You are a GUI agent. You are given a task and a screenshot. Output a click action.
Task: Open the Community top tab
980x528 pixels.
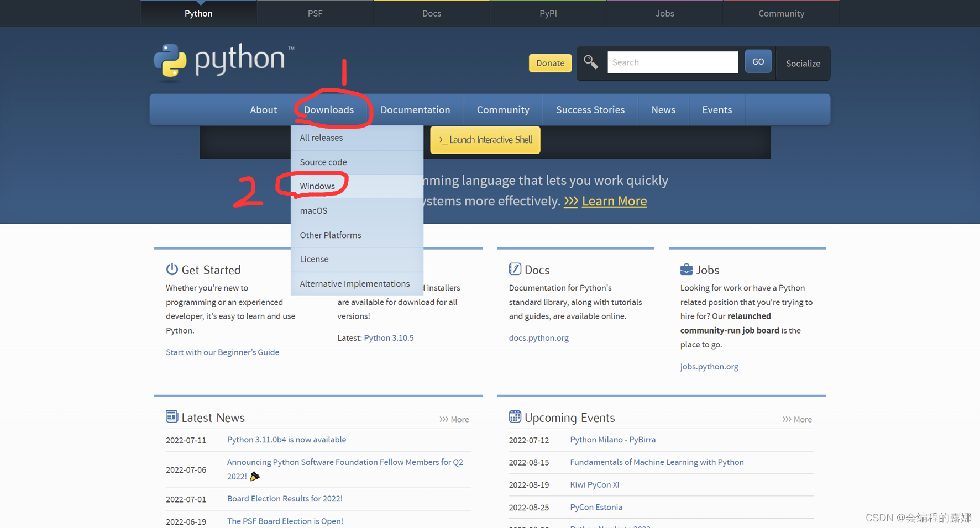pos(781,13)
